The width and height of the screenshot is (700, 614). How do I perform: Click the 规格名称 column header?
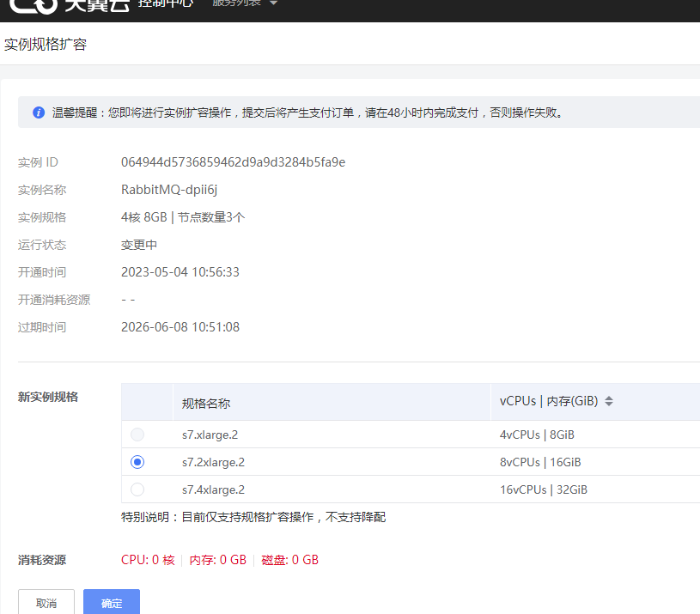pyautogui.click(x=206, y=403)
